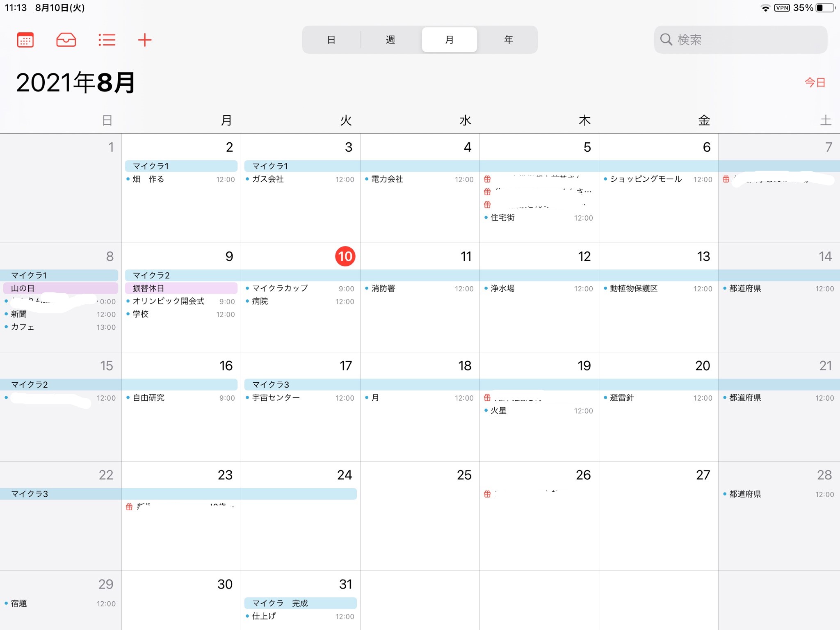The height and width of the screenshot is (630, 840).
Task: Open マイクラカップ event
Action: (300, 288)
